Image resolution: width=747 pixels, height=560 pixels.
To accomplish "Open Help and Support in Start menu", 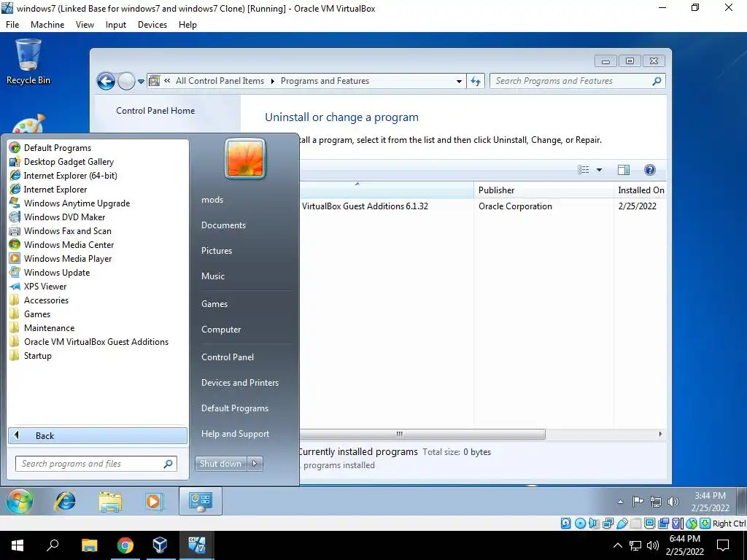I will [x=235, y=434].
